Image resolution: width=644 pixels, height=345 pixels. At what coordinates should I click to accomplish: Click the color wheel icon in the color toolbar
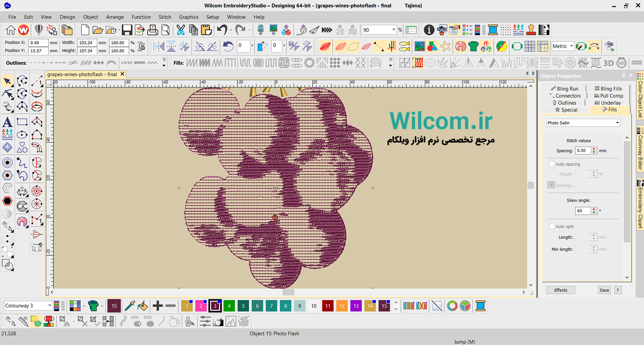click(452, 306)
